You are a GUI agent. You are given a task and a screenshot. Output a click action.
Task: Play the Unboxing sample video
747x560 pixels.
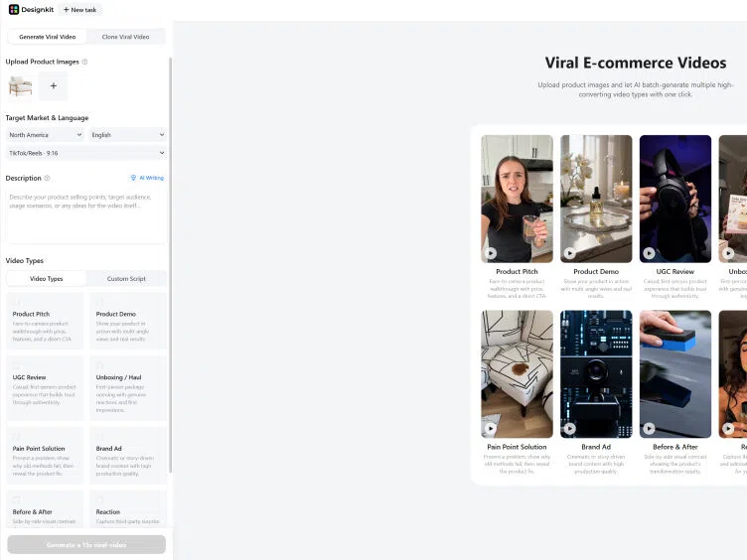click(728, 253)
